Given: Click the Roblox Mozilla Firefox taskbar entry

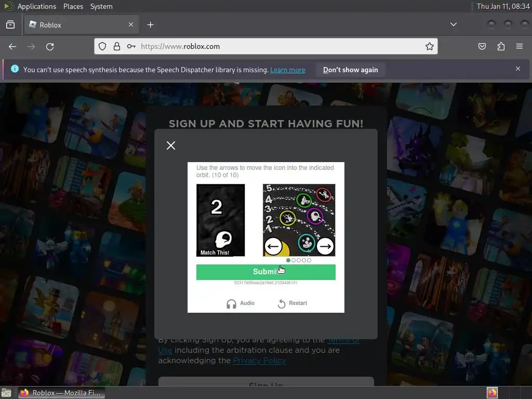Looking at the screenshot, I should tap(61, 393).
